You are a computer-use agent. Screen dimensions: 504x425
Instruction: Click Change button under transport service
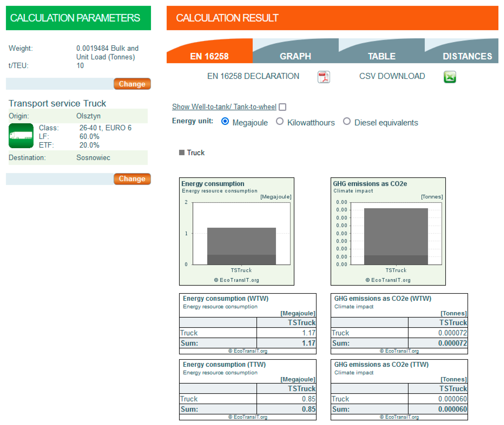(132, 179)
